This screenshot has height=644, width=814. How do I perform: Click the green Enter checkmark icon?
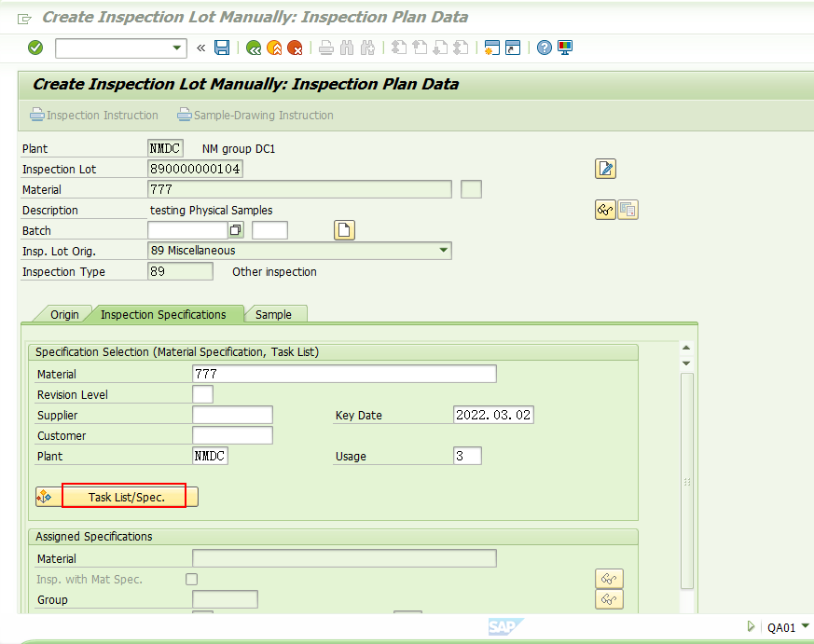(x=35, y=48)
